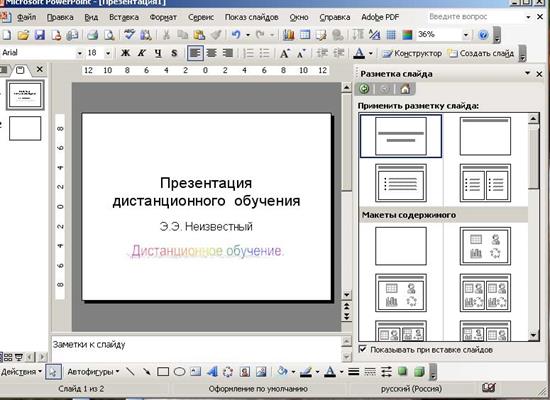
Task: Open the Вставка menu
Action: [x=124, y=17]
